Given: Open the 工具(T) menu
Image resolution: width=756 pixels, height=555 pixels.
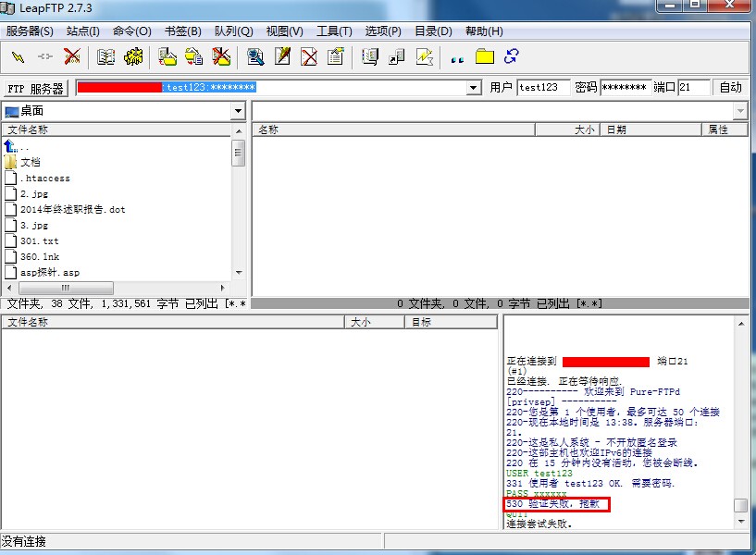Looking at the screenshot, I should pos(334,31).
